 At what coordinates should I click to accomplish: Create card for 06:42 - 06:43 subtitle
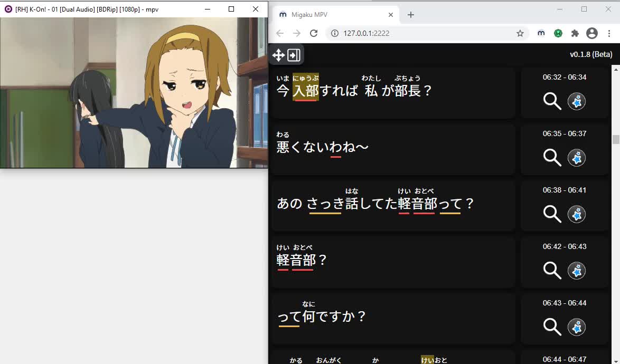pyautogui.click(x=577, y=271)
